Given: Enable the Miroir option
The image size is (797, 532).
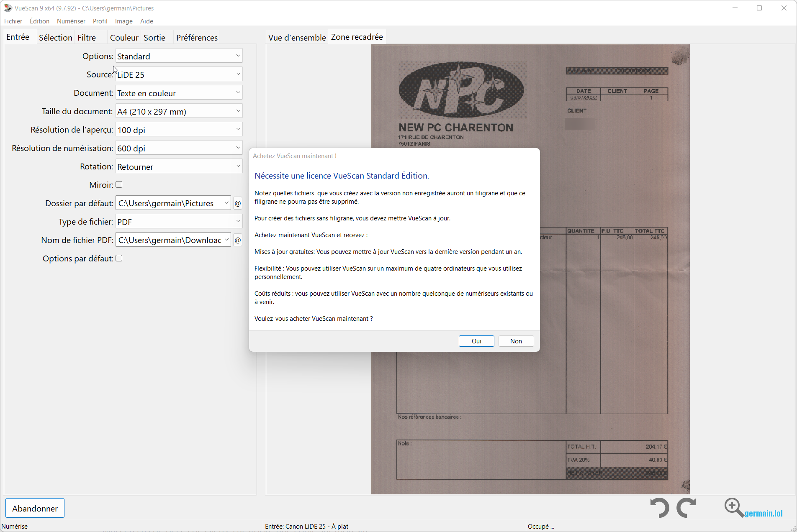Looking at the screenshot, I should pos(119,184).
